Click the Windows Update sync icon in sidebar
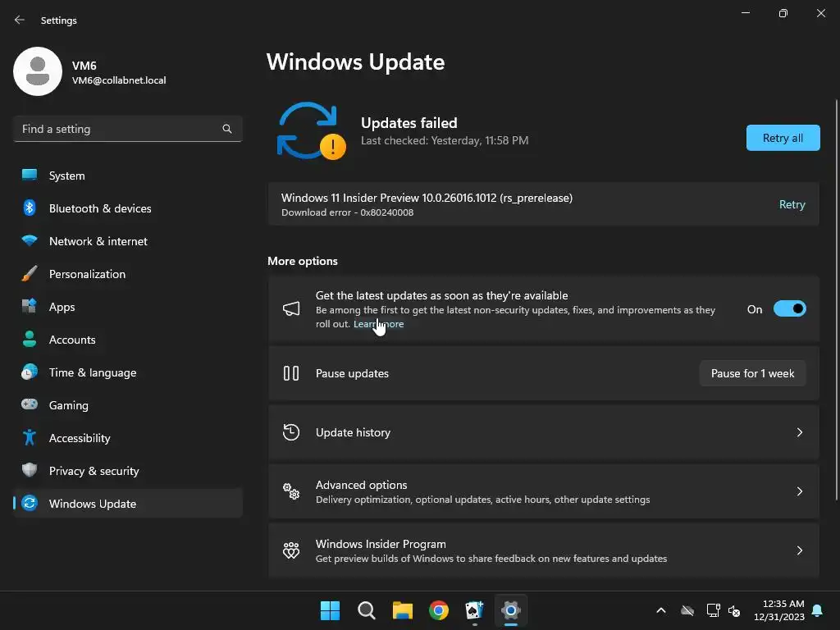The height and width of the screenshot is (630, 840). [30, 503]
